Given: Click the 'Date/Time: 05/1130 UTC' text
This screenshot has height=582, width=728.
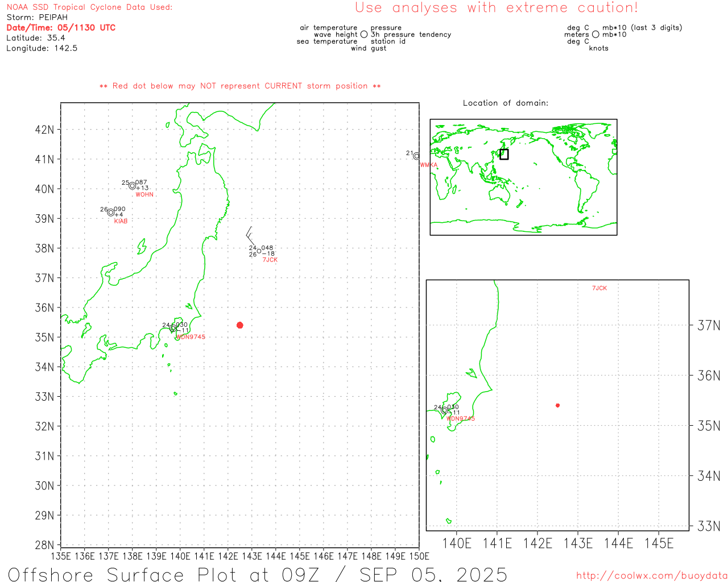Looking at the screenshot, I should 61,27.
